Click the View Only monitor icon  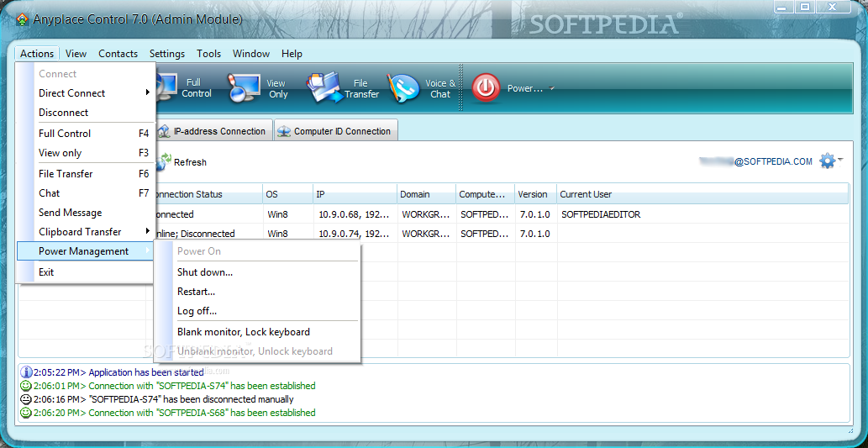click(244, 88)
